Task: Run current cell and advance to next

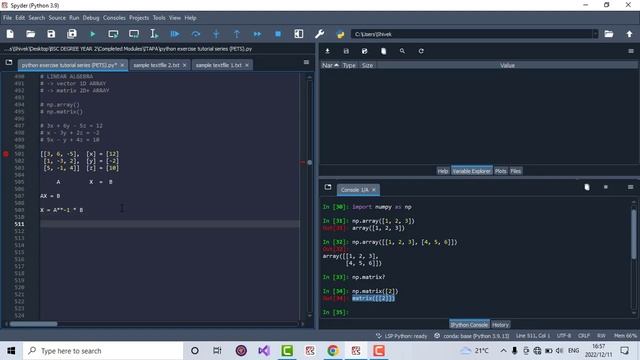Action: (134, 34)
